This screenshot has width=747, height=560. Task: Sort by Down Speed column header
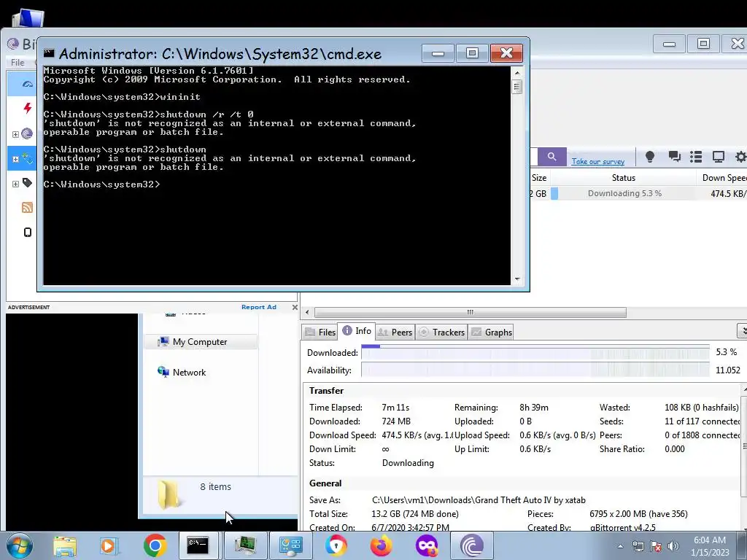(724, 178)
